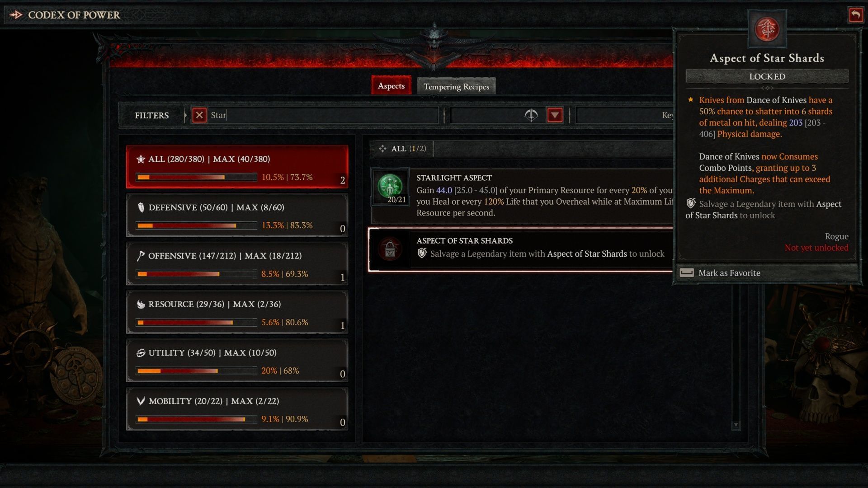Pick the Mobility aspects category
Screen dimensions: 868x488
237,408
